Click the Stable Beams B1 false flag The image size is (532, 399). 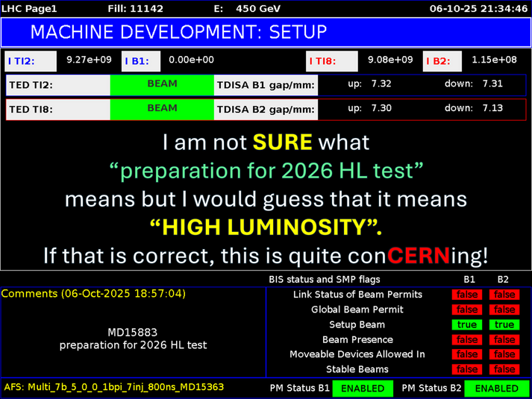[467, 369]
